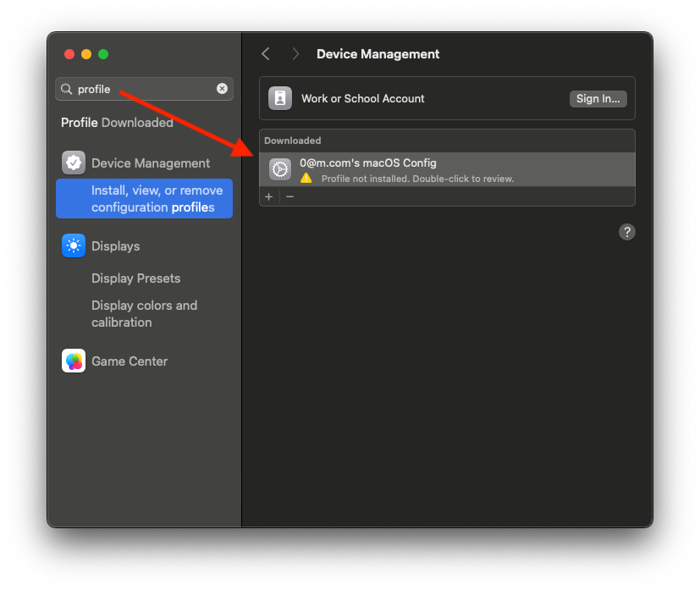The width and height of the screenshot is (700, 590).
Task: Open Display colors and calibration result
Action: 144,314
